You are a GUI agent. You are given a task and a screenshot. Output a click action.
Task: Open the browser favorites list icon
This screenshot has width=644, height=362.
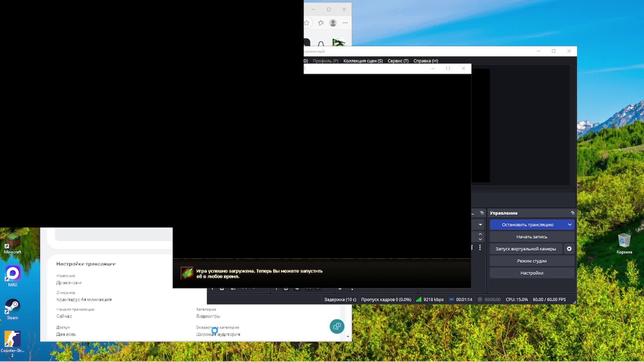tap(321, 23)
